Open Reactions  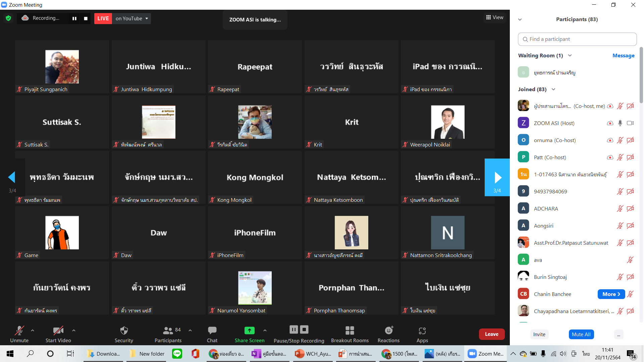click(x=389, y=334)
